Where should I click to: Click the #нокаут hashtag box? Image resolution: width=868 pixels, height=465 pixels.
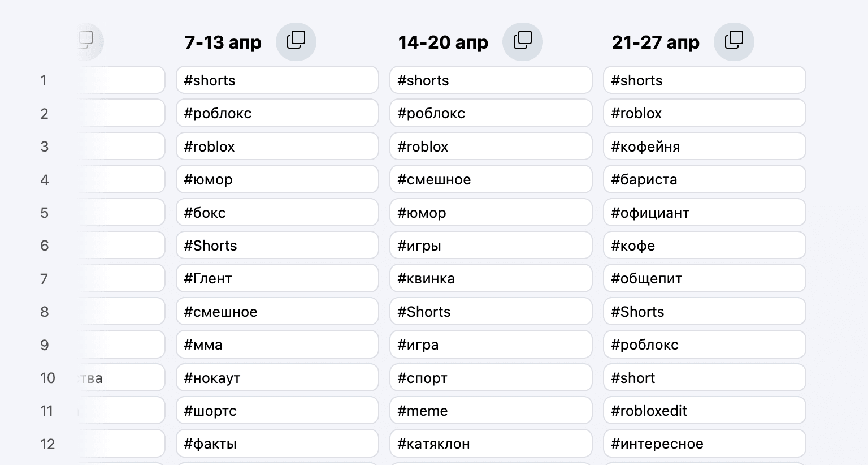pyautogui.click(x=277, y=378)
